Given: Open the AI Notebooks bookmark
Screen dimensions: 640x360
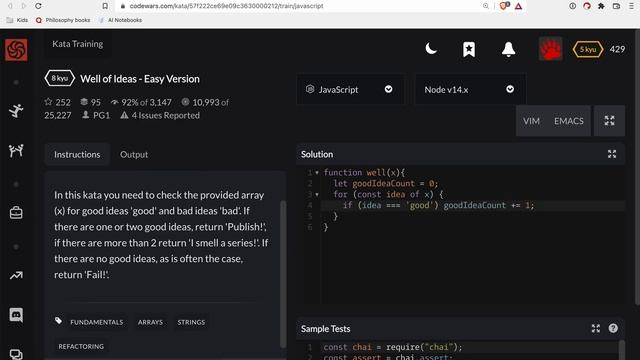Looking at the screenshot, I should pos(120,20).
